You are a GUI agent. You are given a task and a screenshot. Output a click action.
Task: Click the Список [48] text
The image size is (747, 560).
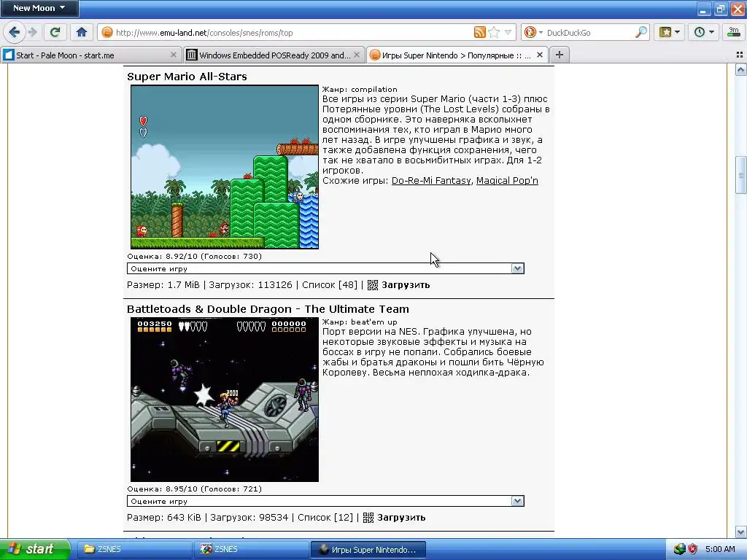tap(330, 285)
